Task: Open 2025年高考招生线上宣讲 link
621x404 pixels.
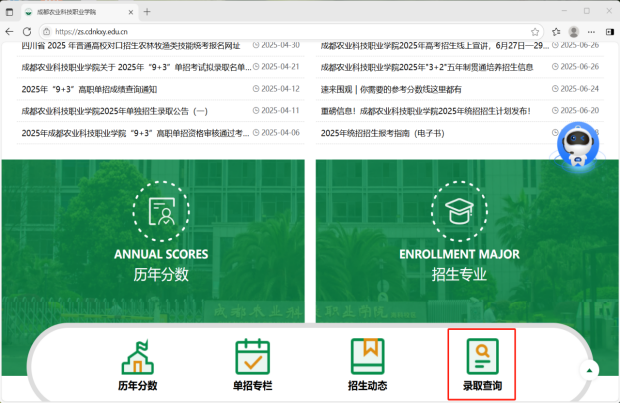Action: coord(435,46)
